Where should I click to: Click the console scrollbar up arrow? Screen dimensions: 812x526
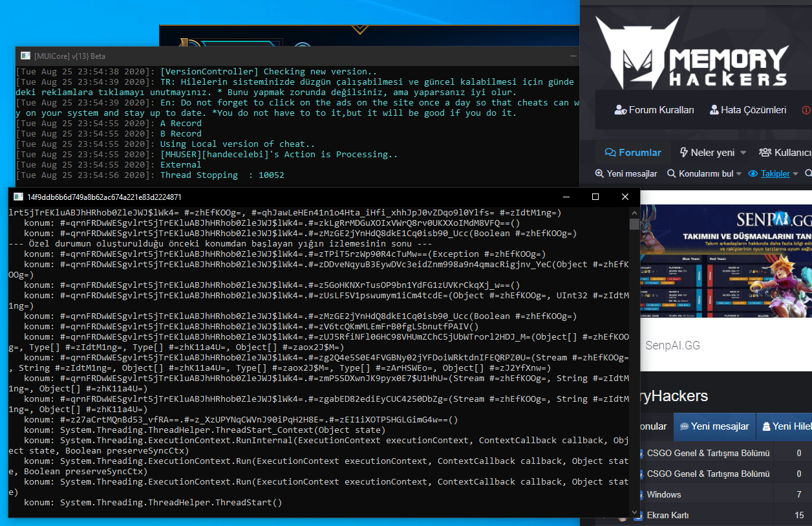pyautogui.click(x=634, y=212)
